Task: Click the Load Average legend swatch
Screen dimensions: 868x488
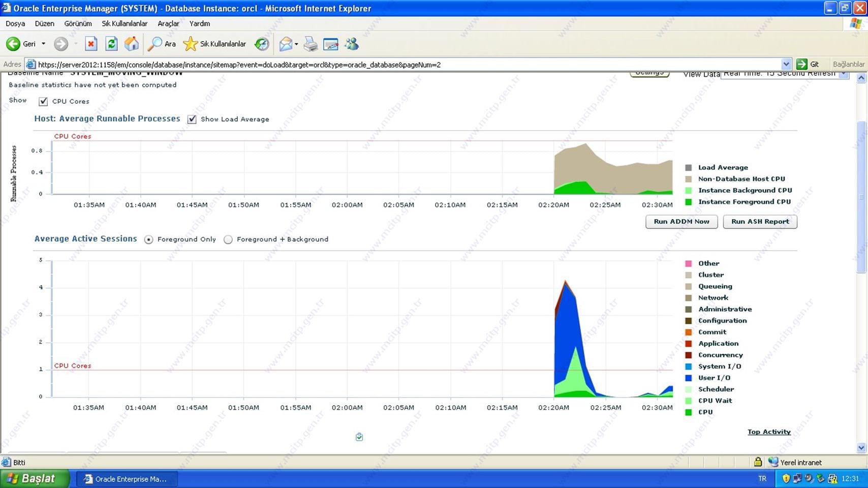Action: pyautogui.click(x=688, y=167)
